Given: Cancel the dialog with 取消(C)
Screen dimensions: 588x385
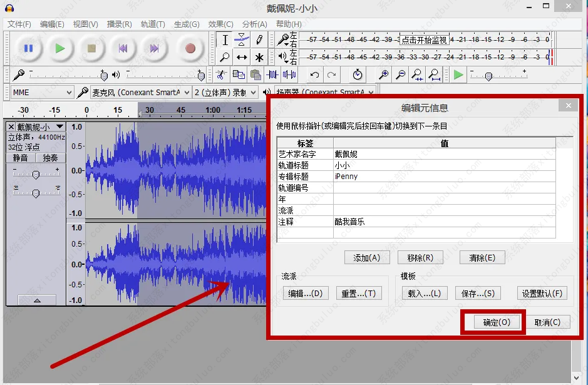Looking at the screenshot, I should [547, 322].
